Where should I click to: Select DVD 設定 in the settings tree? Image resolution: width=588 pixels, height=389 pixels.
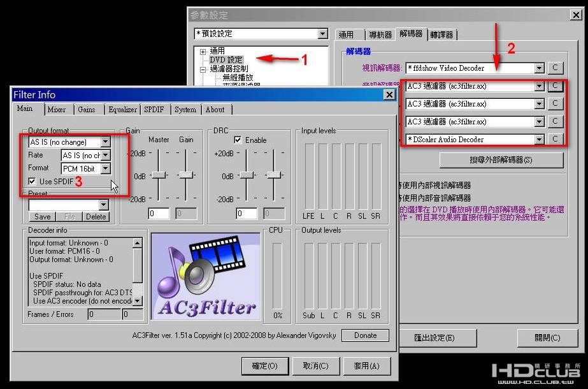point(226,60)
